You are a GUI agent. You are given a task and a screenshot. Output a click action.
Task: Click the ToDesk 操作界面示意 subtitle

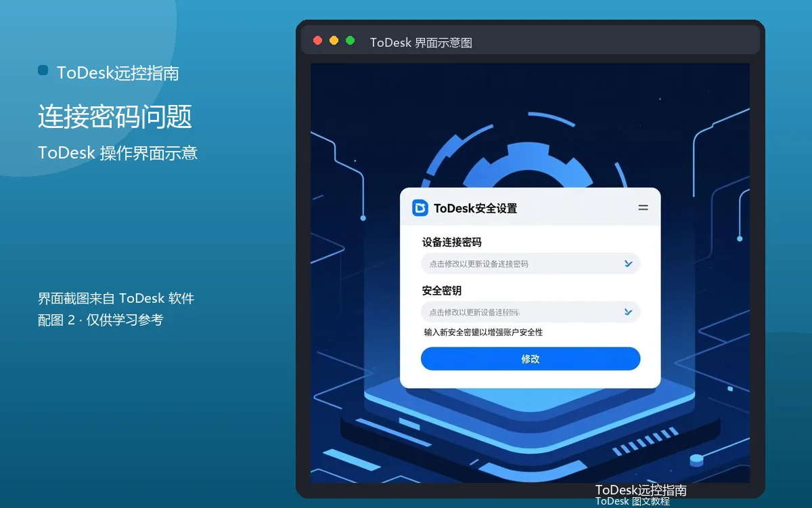(118, 153)
